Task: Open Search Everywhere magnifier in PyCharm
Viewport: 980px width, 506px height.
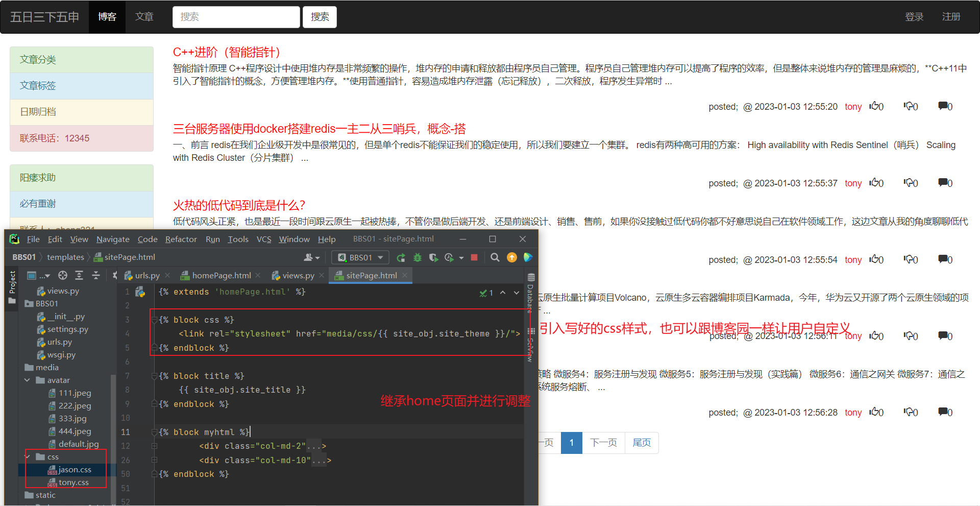Action: tap(495, 258)
